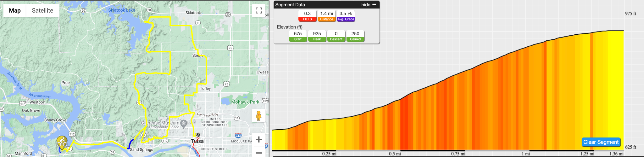
Task: Zoom out the map
Action: [259, 153]
